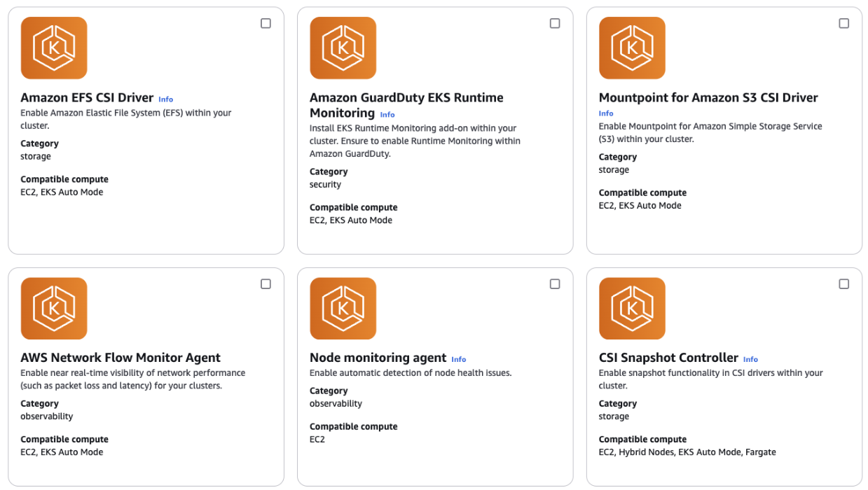Open Info link for CSI Snapshot Controller

click(x=750, y=360)
